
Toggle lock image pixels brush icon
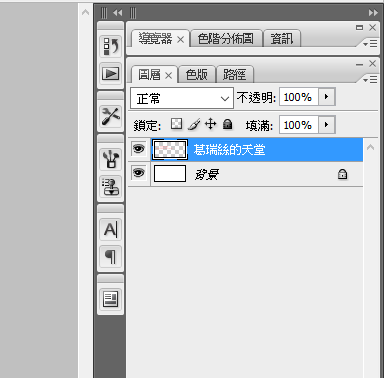point(194,124)
